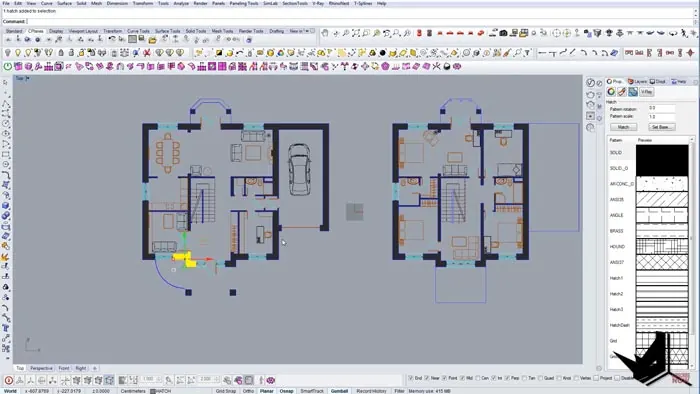Open the Paneling Tools menu
The image size is (700, 394).
pos(244,3)
